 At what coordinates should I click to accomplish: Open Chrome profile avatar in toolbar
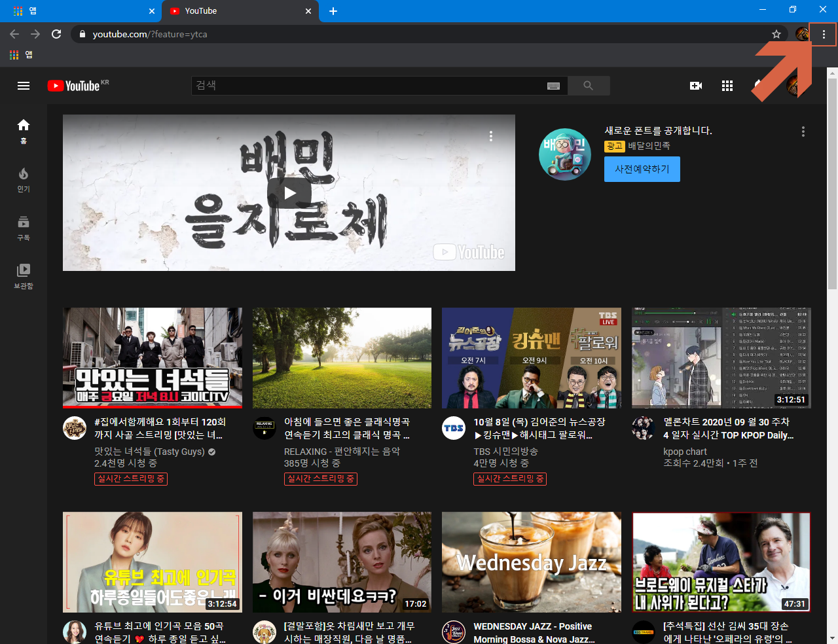pos(802,34)
